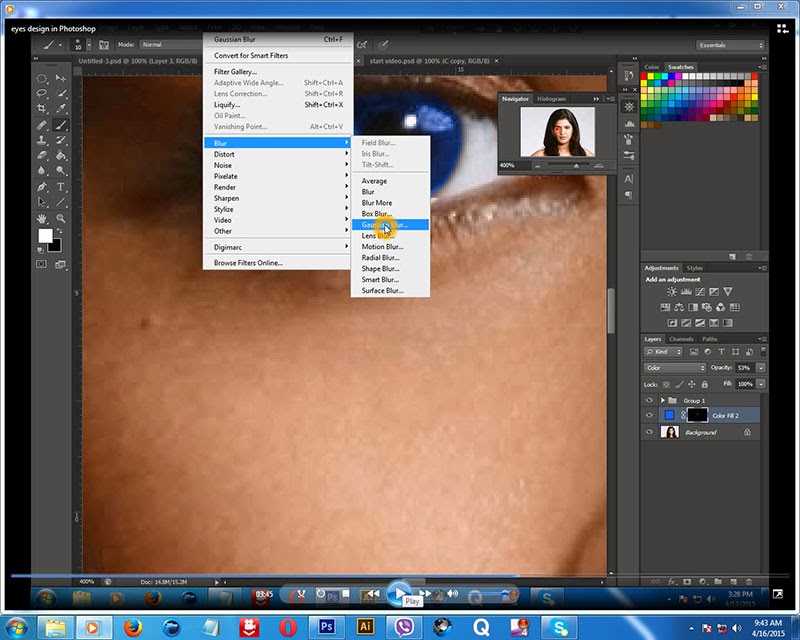
Task: Open Liquify filter
Action: click(278, 105)
